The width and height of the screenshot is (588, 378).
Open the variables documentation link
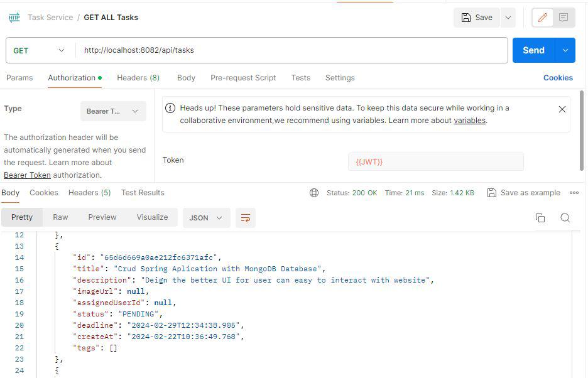469,121
